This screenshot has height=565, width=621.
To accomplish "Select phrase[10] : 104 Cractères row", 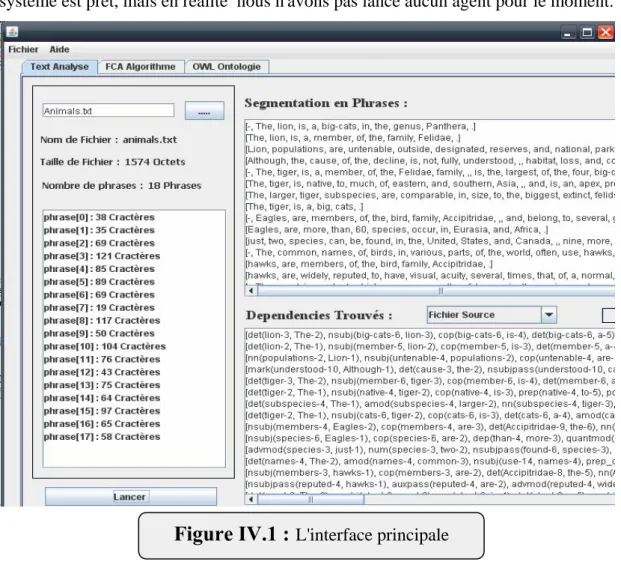I will point(135,346).
